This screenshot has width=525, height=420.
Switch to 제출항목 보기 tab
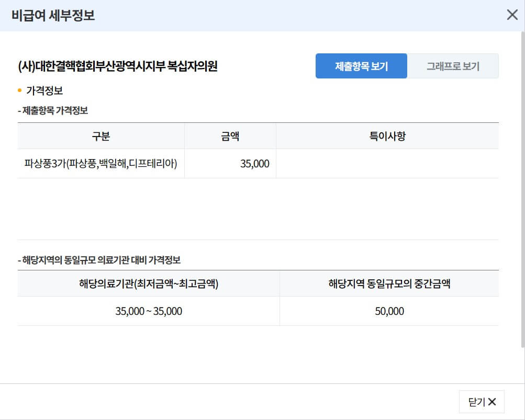(x=361, y=66)
